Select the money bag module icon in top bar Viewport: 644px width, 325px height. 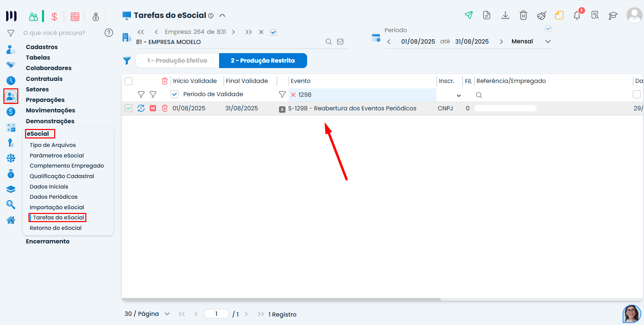click(x=96, y=17)
